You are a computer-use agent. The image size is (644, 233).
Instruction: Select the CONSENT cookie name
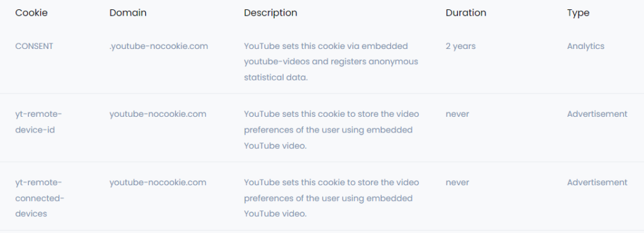tap(34, 46)
